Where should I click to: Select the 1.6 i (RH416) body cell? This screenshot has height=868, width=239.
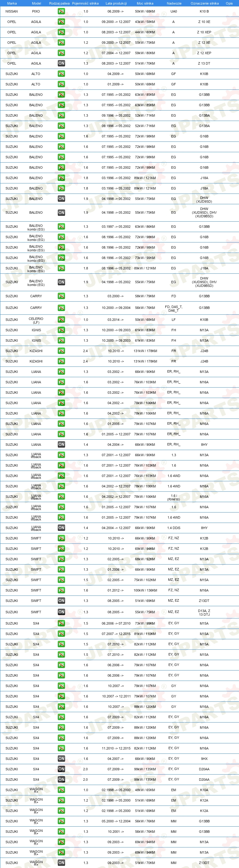(174, 498)
